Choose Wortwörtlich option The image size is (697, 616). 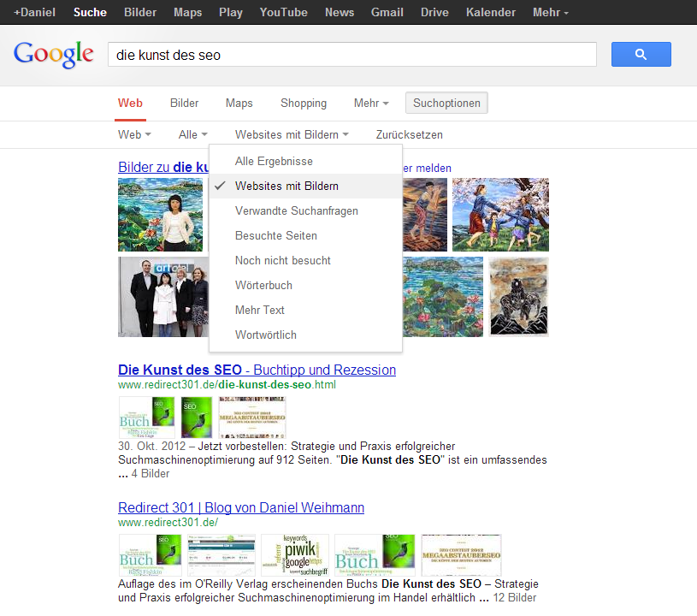(x=306, y=335)
